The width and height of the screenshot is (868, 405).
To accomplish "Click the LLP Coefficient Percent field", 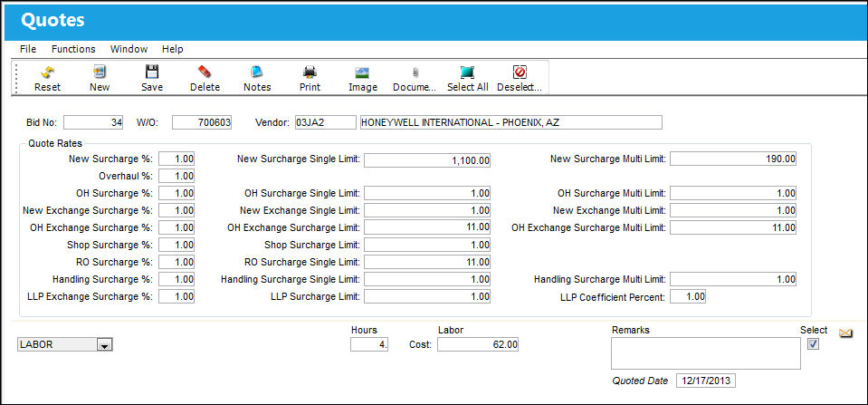I will click(x=688, y=296).
